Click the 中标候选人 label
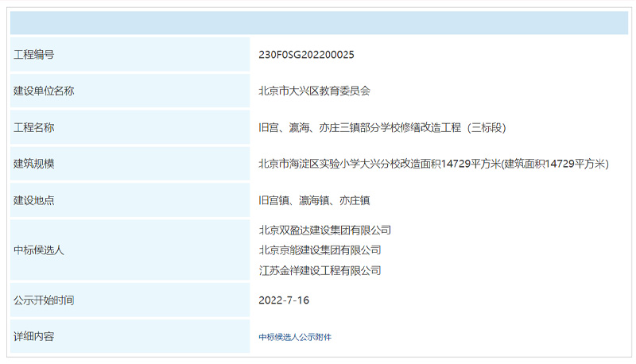 [x=39, y=250]
